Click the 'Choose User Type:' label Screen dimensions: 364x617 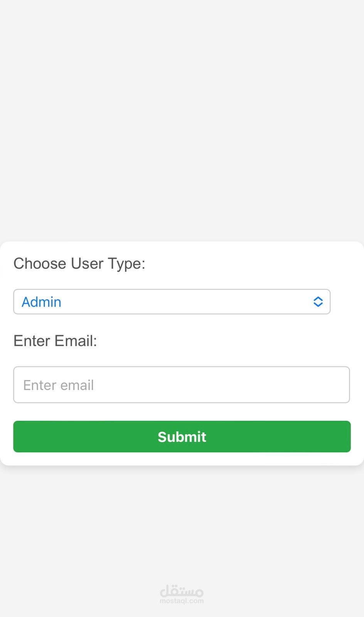coord(79,264)
